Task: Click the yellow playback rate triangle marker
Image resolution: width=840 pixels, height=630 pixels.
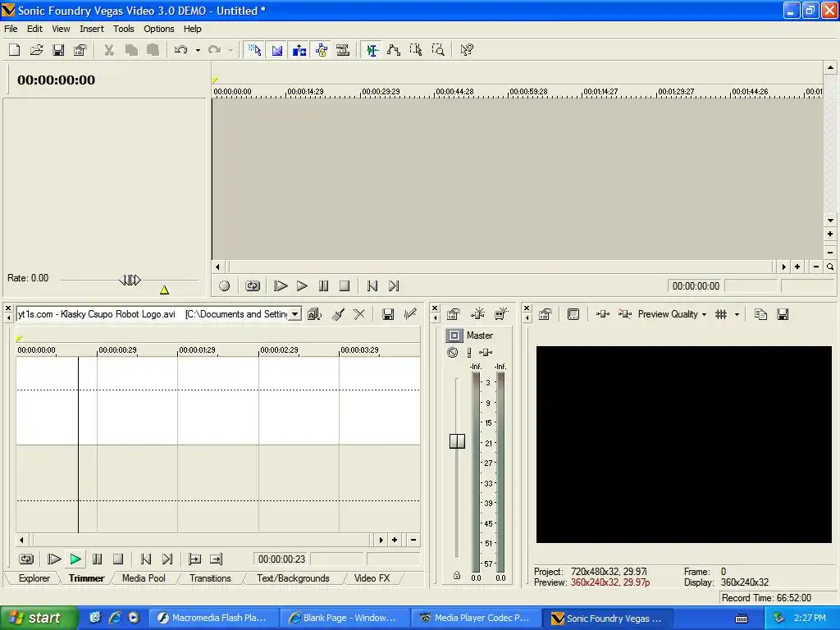Action: tap(164, 290)
